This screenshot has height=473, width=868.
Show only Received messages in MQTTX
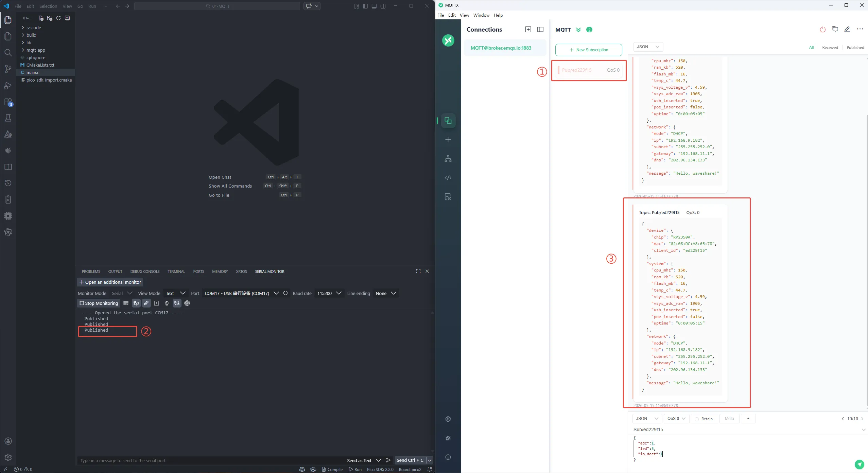pos(830,48)
